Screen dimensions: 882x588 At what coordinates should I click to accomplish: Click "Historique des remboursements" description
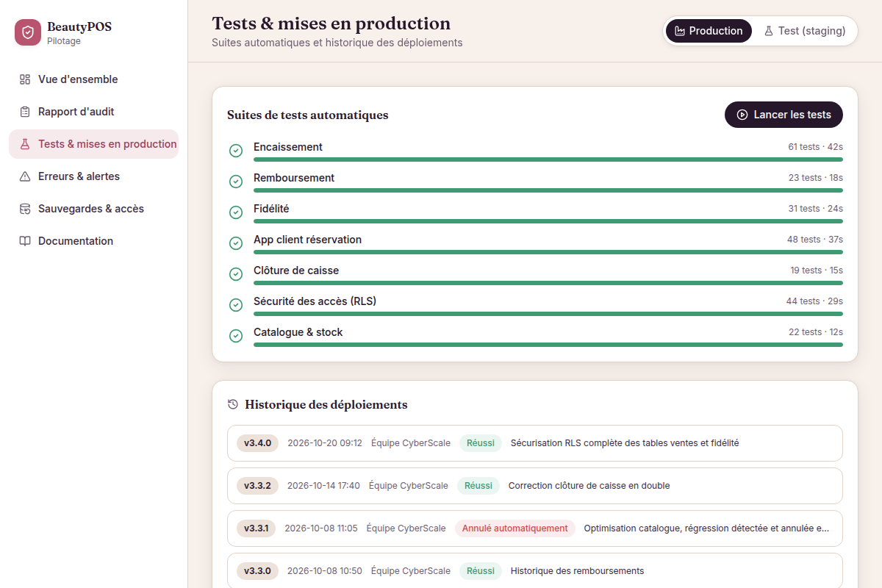[x=577, y=571]
